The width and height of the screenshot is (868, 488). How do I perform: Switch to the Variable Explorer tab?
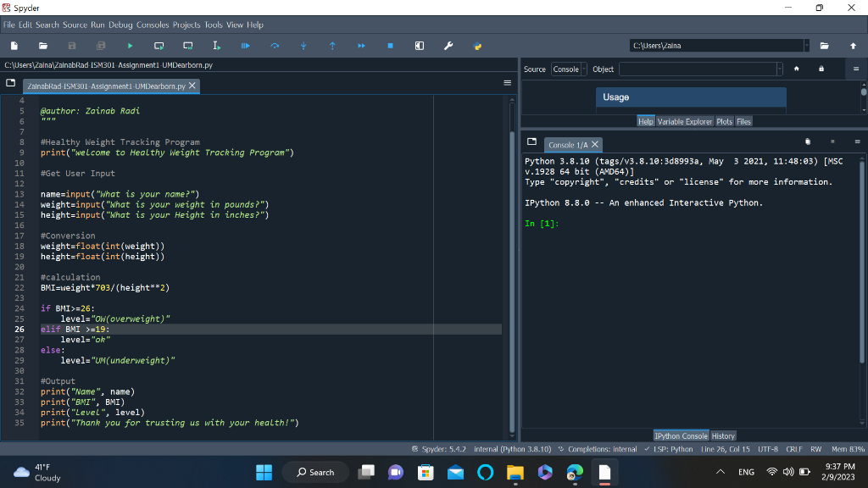coord(685,122)
